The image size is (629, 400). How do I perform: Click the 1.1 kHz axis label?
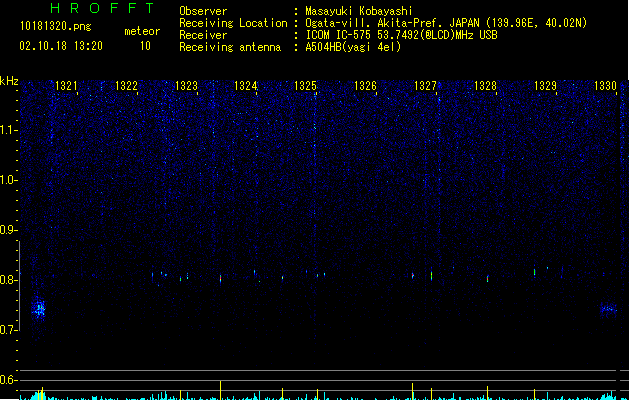coord(9,130)
